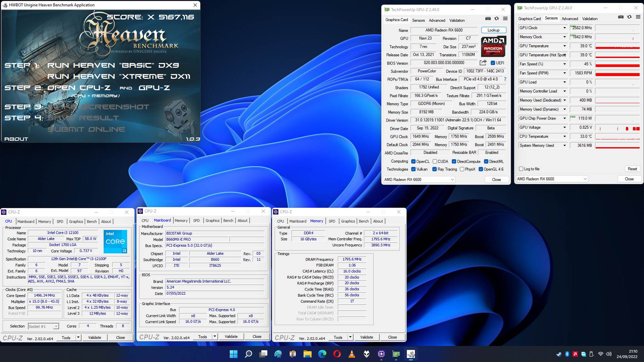The image size is (644, 362).
Task: Launch Opera browser from the taskbar
Action: (x=337, y=354)
